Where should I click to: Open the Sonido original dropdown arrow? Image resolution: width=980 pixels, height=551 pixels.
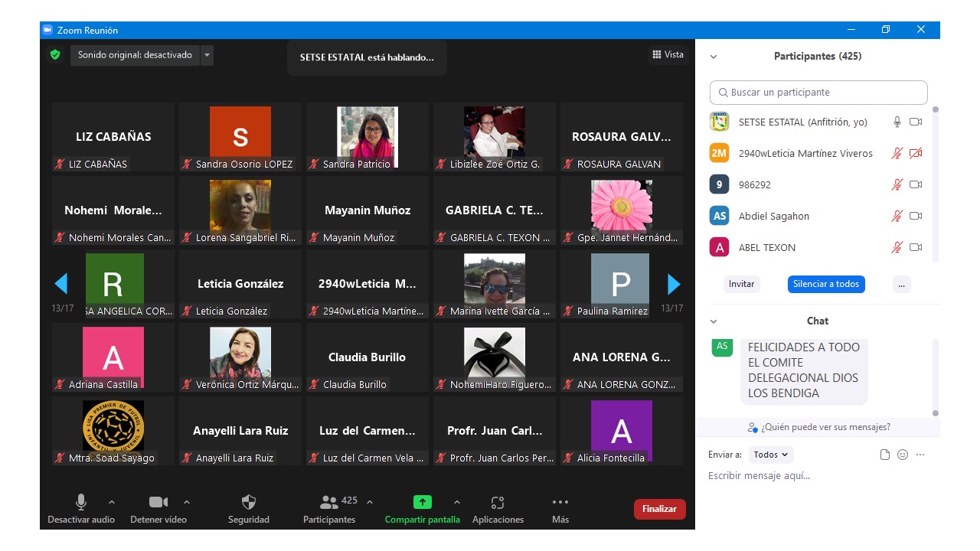pos(207,55)
